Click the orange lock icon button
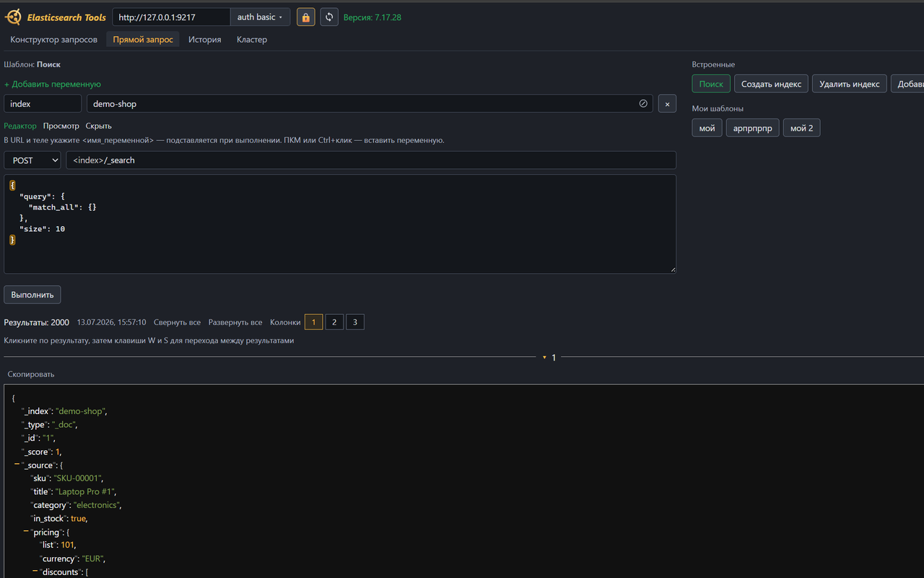 click(x=306, y=17)
